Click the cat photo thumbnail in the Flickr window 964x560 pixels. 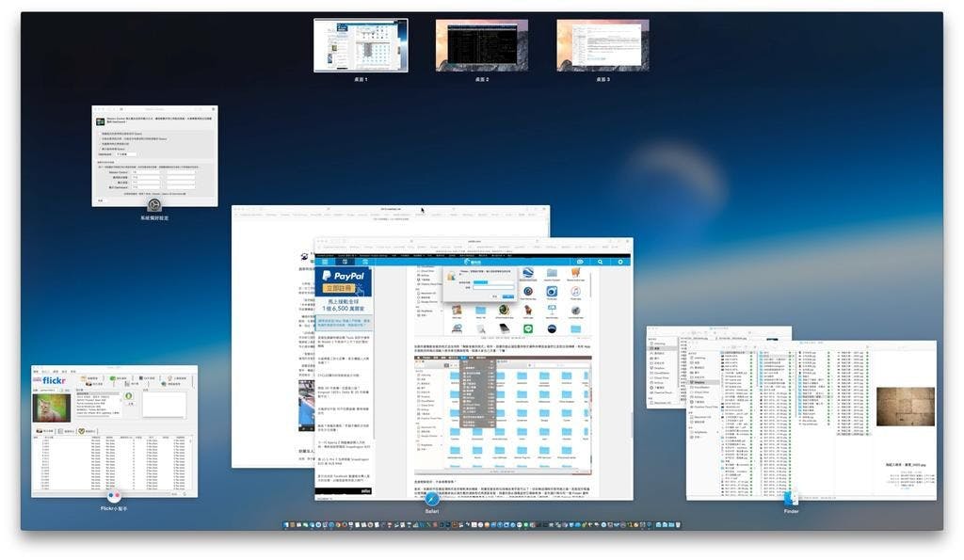pos(52,408)
